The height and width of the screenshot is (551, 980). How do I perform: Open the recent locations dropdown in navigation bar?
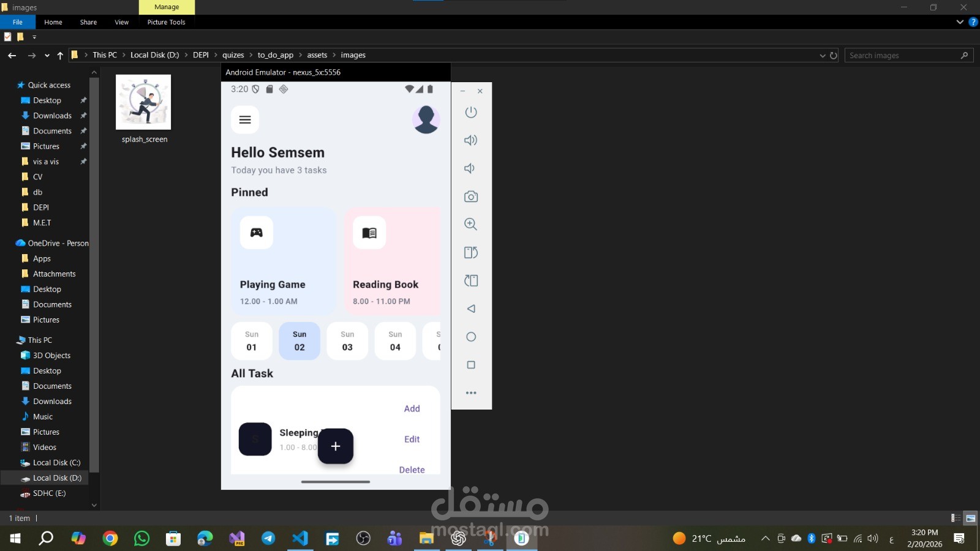[47, 55]
